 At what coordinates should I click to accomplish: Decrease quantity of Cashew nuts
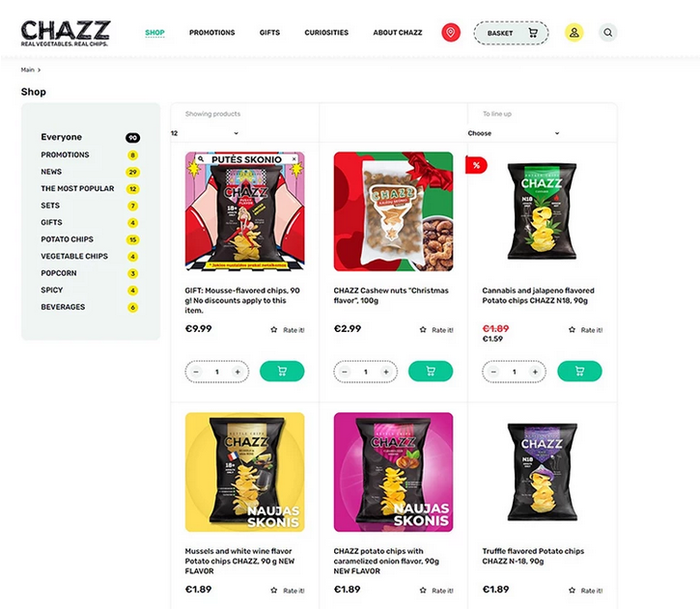pos(344,372)
